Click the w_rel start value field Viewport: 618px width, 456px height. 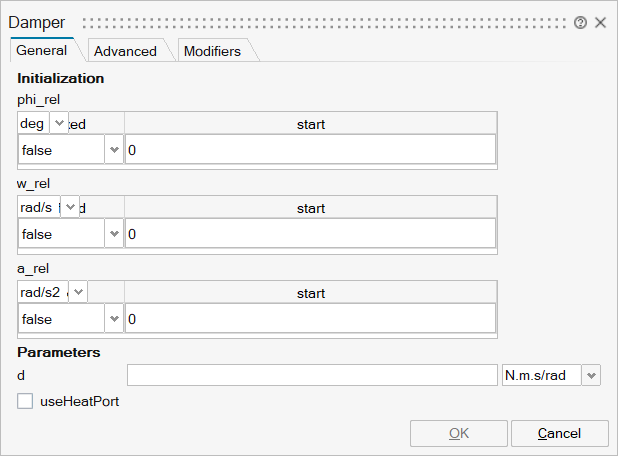[x=310, y=234]
